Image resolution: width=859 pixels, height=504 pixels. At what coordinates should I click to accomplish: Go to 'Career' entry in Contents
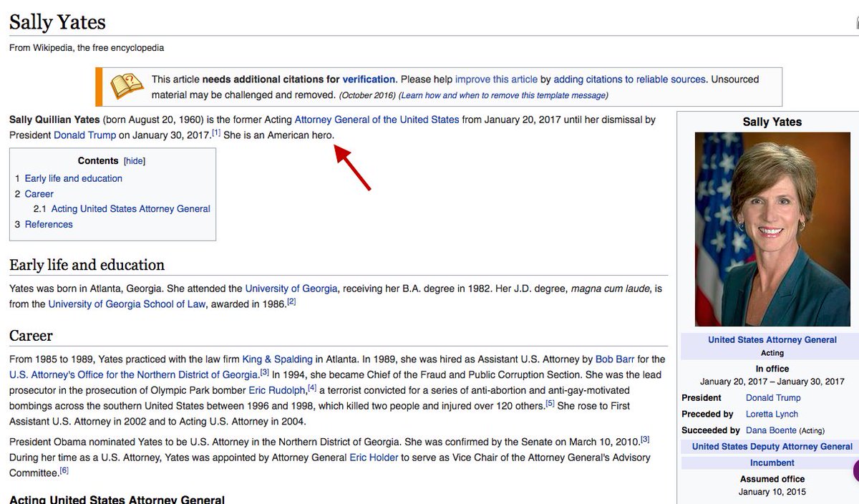(x=39, y=194)
